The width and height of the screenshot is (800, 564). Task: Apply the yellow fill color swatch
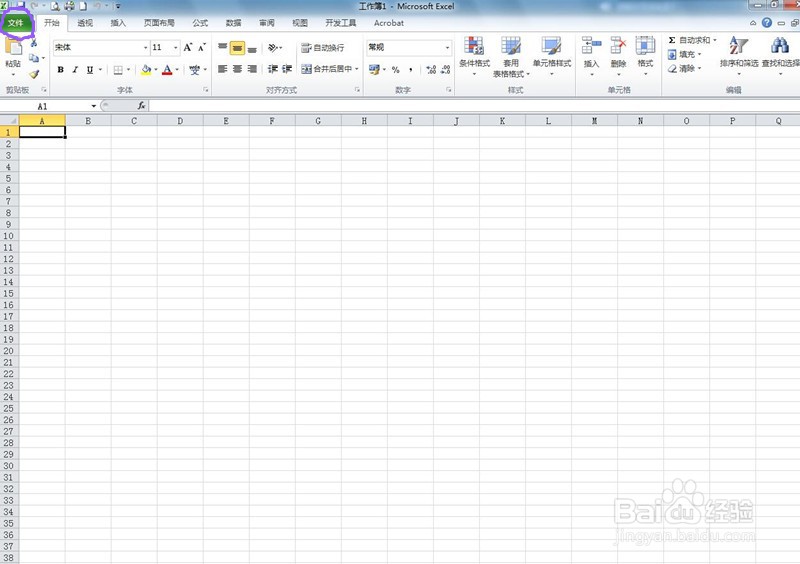146,70
